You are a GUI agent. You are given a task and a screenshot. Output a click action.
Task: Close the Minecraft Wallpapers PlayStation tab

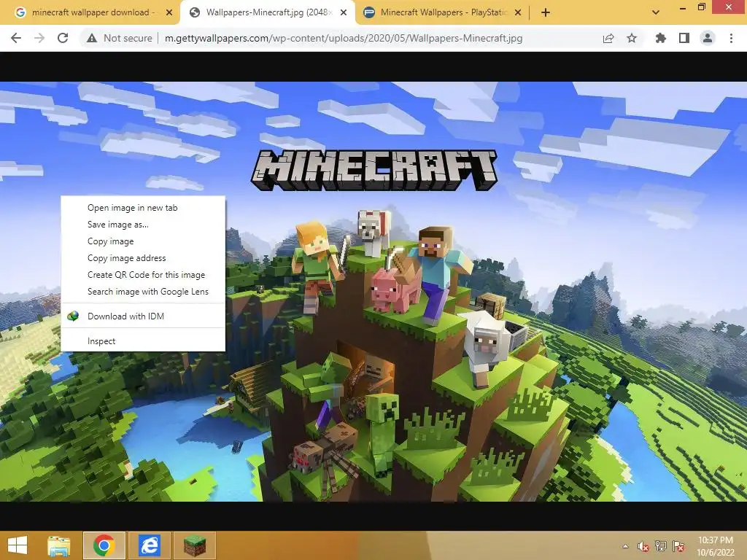518,12
